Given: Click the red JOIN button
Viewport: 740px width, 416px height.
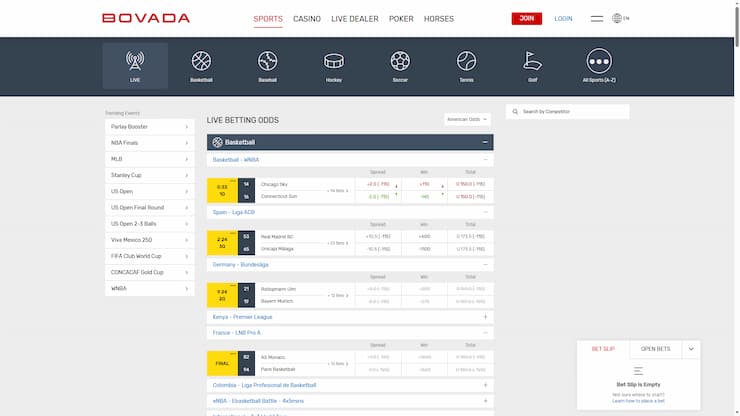Looking at the screenshot, I should coord(527,18).
